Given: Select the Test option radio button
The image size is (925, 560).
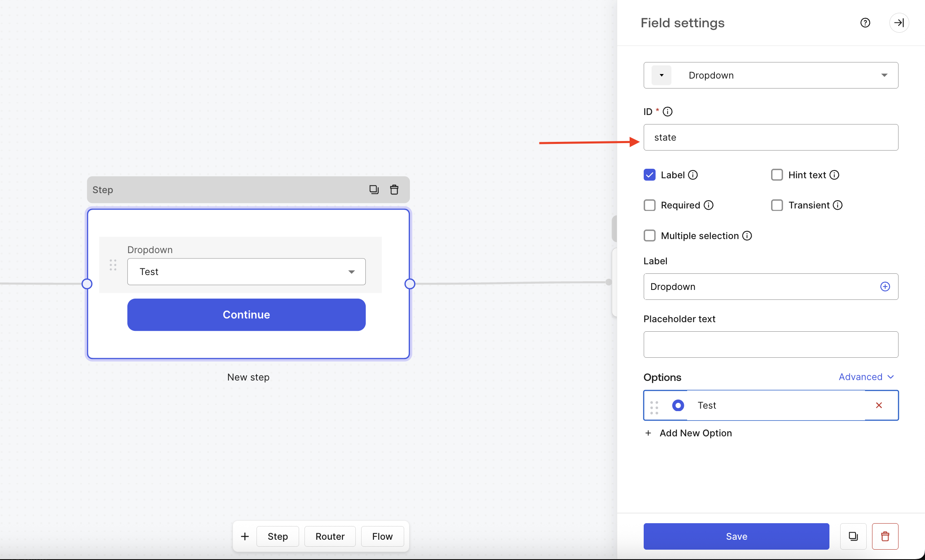Looking at the screenshot, I should [678, 405].
